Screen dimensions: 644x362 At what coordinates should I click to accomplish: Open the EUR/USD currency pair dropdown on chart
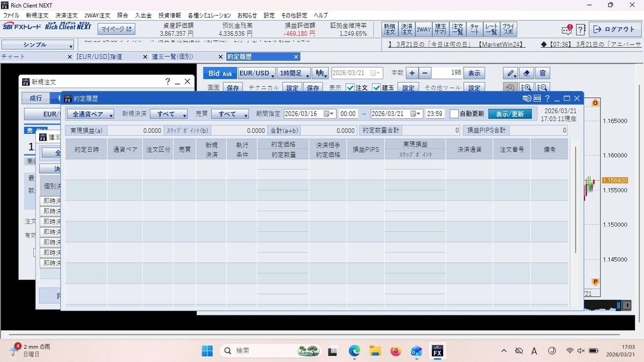(x=257, y=73)
